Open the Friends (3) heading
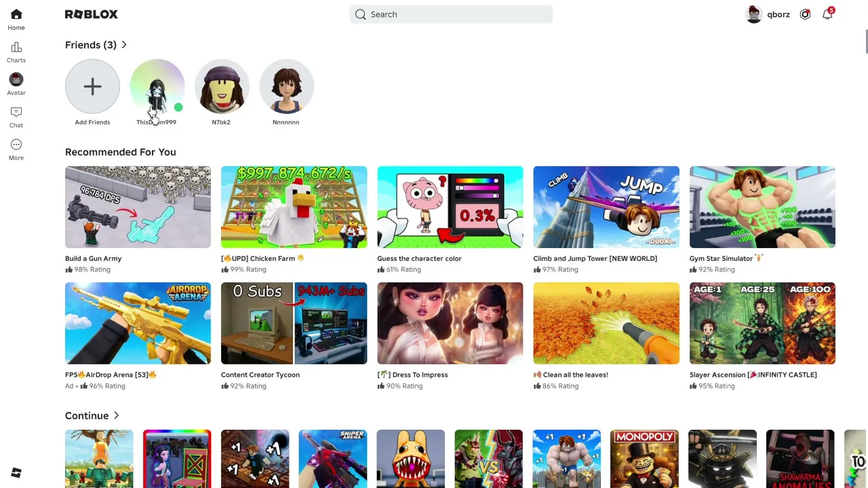The image size is (868, 488). (x=91, y=45)
